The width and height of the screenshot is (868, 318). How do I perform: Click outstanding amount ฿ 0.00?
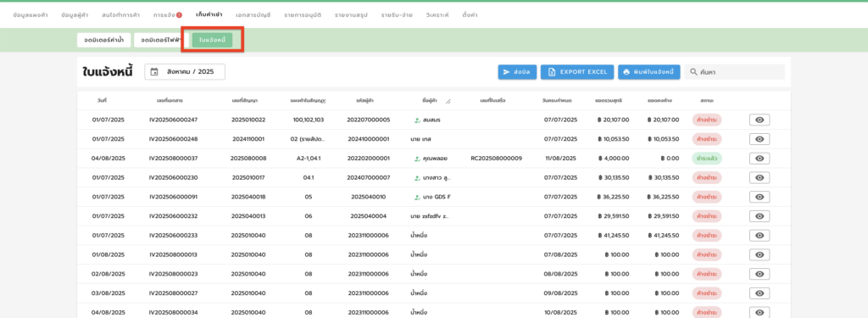click(670, 159)
